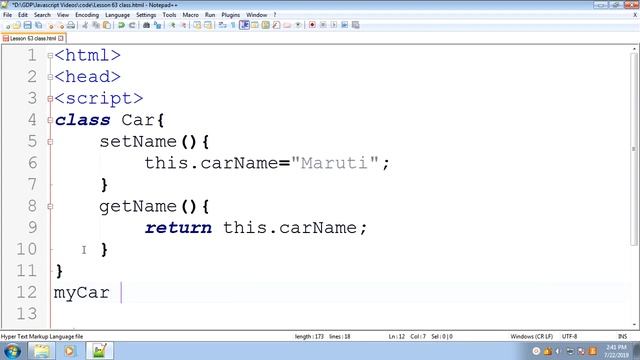This screenshot has height=360, width=640.
Task: Toggle Word Wrap toolbar button
Action: (x=222, y=25)
